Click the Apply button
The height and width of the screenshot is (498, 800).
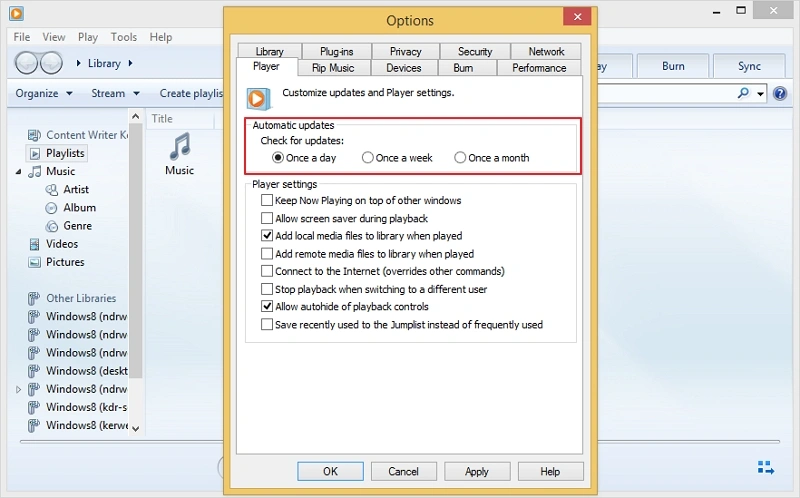477,471
